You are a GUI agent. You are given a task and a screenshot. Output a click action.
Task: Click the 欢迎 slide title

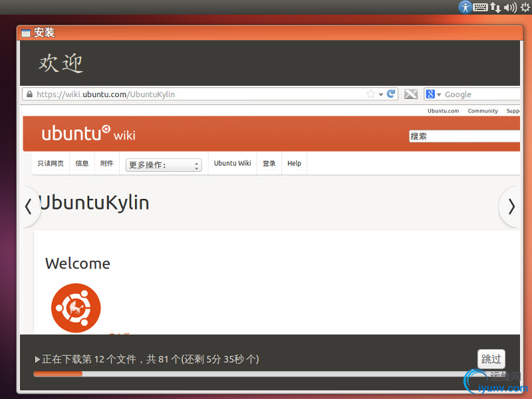click(x=61, y=63)
